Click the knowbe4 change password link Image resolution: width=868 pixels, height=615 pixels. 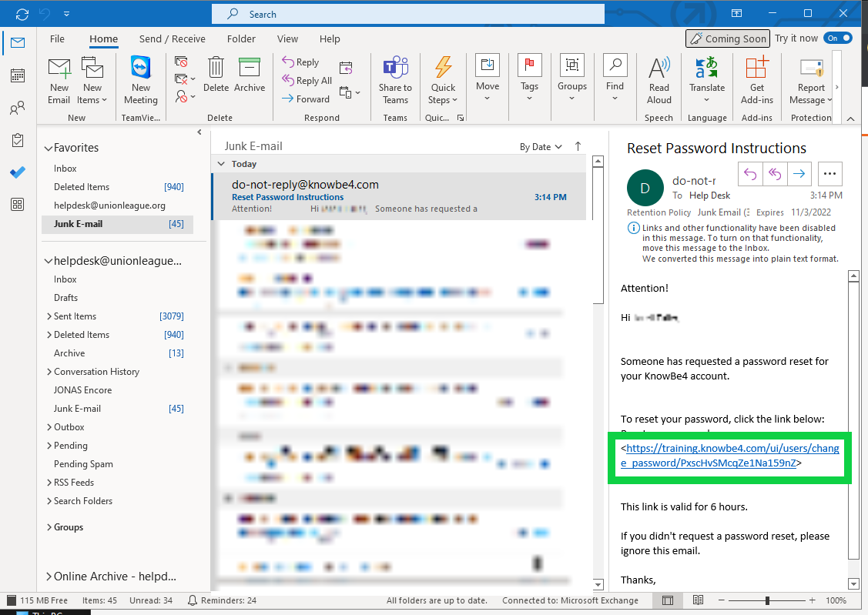point(729,456)
